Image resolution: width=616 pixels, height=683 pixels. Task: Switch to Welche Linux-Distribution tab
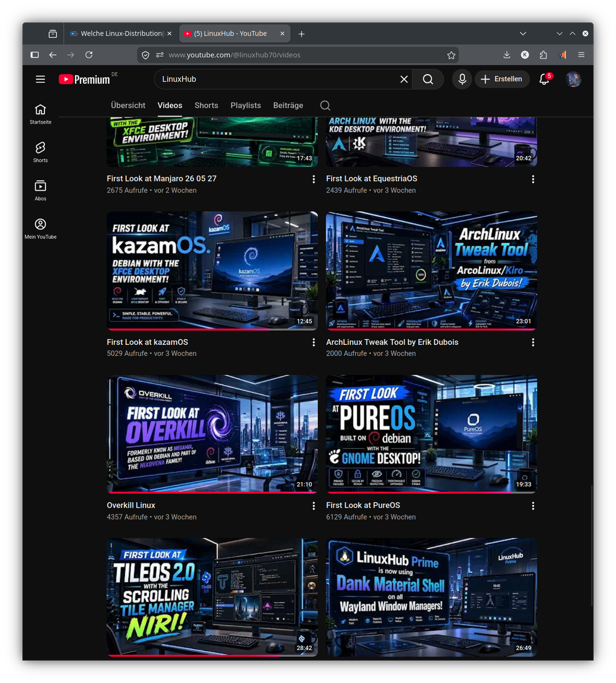(x=121, y=34)
